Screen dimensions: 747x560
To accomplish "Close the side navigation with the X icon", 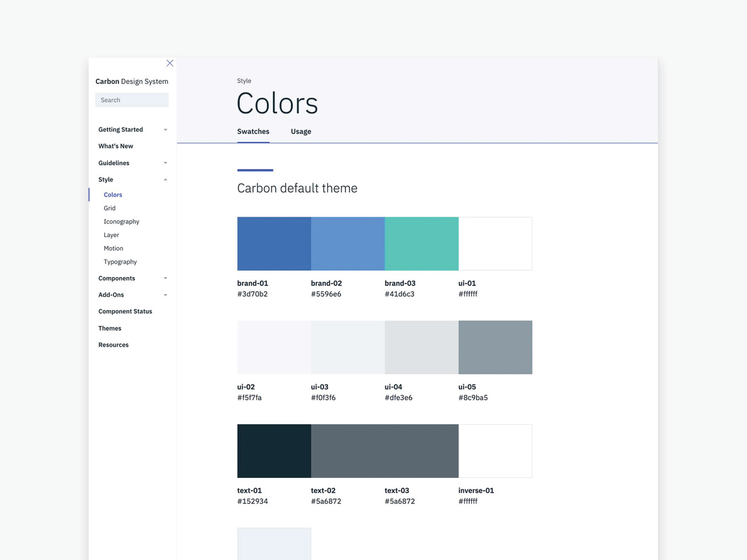I will 170,63.
